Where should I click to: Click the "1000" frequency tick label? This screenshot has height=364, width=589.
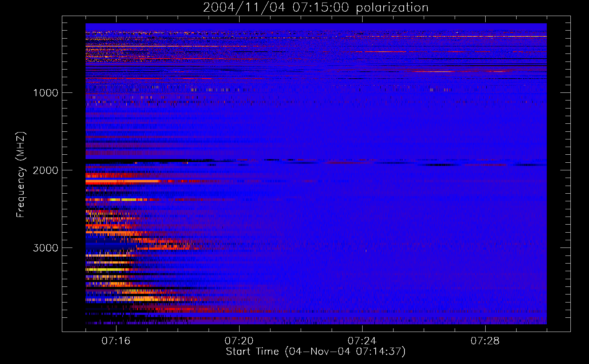click(x=46, y=93)
